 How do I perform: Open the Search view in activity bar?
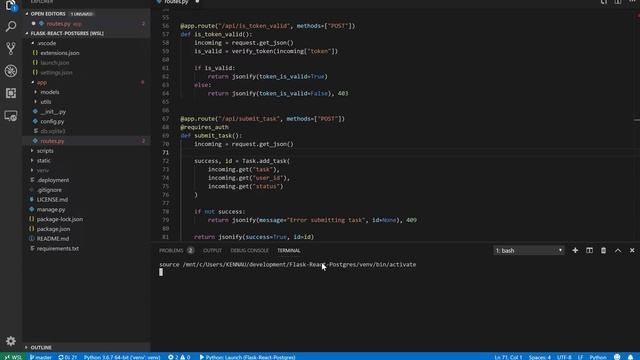[x=11, y=27]
